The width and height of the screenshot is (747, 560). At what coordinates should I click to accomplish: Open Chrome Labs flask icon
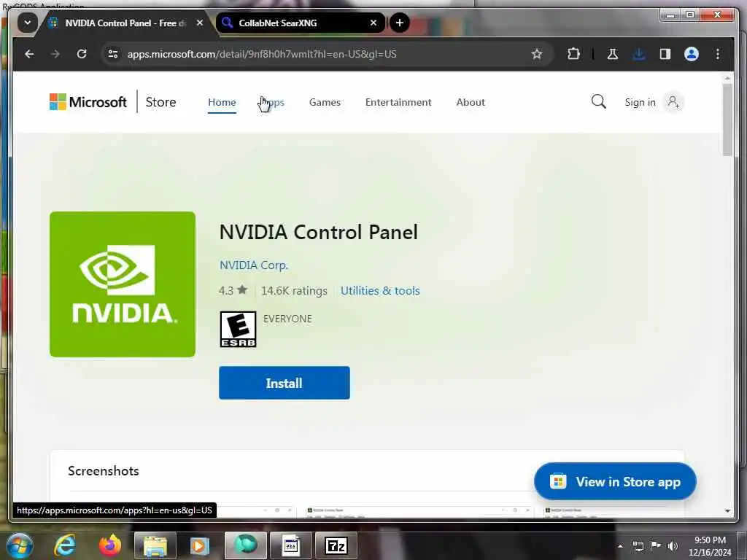click(x=613, y=54)
